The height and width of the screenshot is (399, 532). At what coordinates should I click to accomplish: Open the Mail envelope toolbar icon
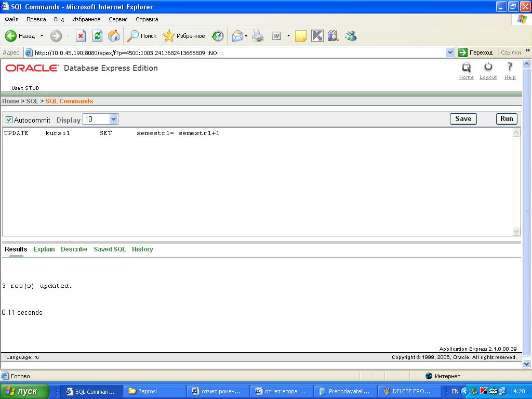click(237, 36)
